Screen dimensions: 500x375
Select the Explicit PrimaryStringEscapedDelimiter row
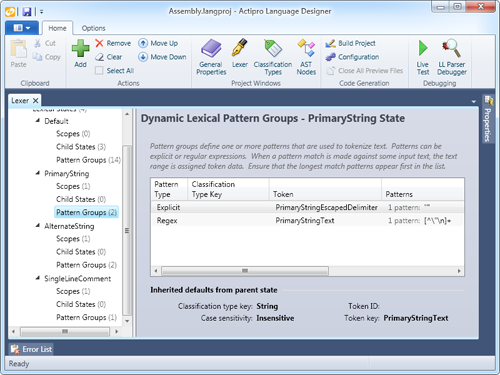tap(307, 207)
